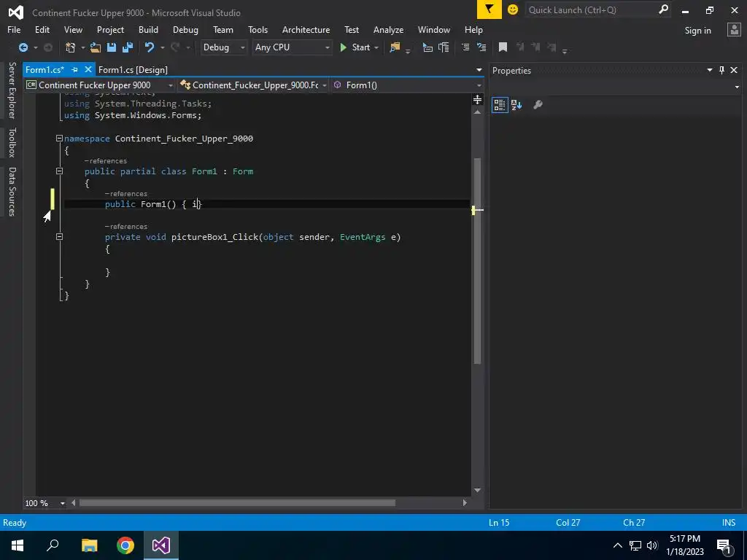Viewport: 747px width, 560px height.
Task: Open the Find in Files icon
Action: (x=395, y=47)
